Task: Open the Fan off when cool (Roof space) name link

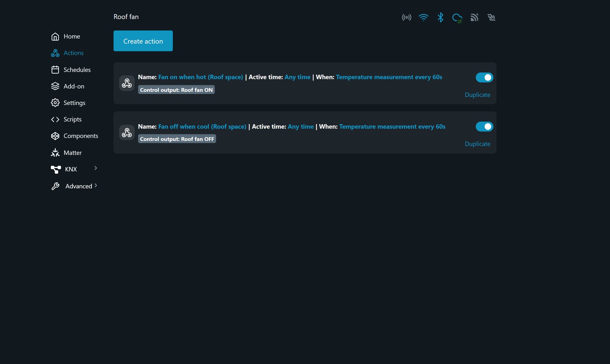Action: pos(202,127)
